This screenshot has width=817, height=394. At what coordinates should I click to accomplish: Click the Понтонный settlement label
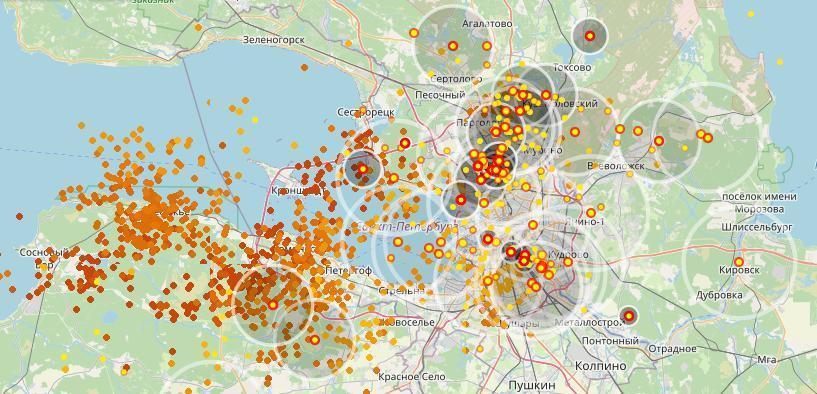click(x=611, y=341)
